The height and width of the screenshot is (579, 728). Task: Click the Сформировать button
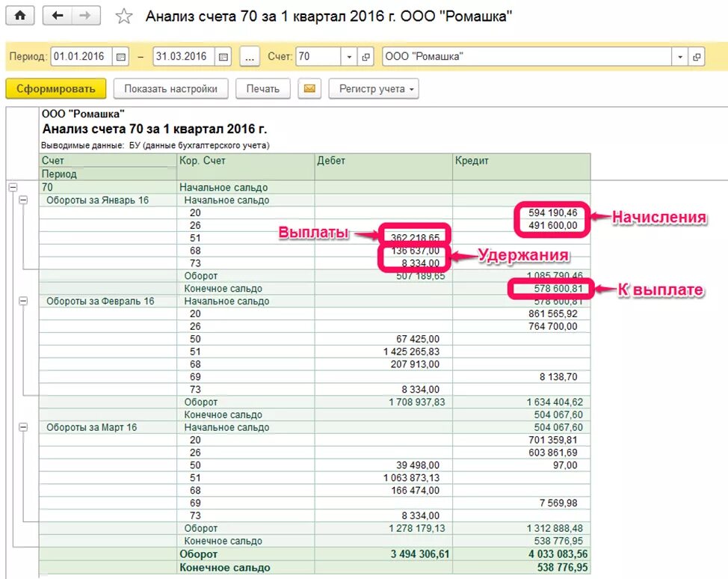56,89
